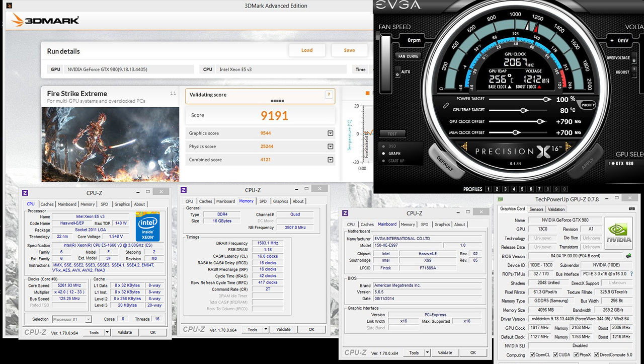644x364 pixels.
Task: Click the Bus Interface question mark icon
Action: tap(631, 274)
